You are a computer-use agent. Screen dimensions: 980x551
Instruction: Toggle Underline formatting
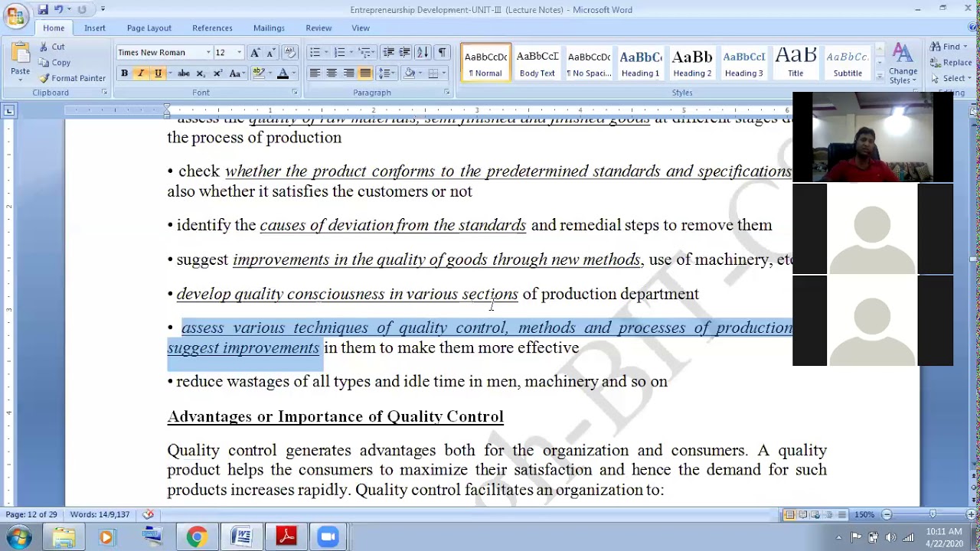click(x=158, y=73)
